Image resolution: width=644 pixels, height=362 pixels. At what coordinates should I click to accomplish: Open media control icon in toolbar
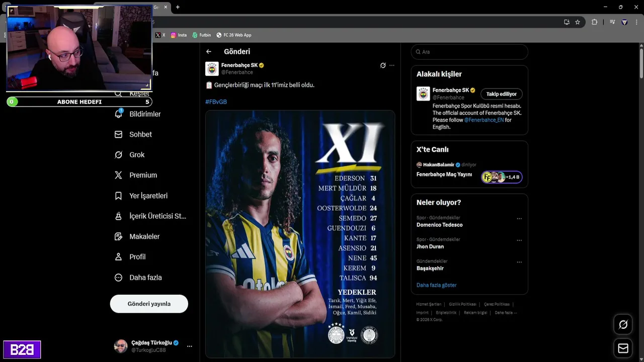pyautogui.click(x=612, y=22)
